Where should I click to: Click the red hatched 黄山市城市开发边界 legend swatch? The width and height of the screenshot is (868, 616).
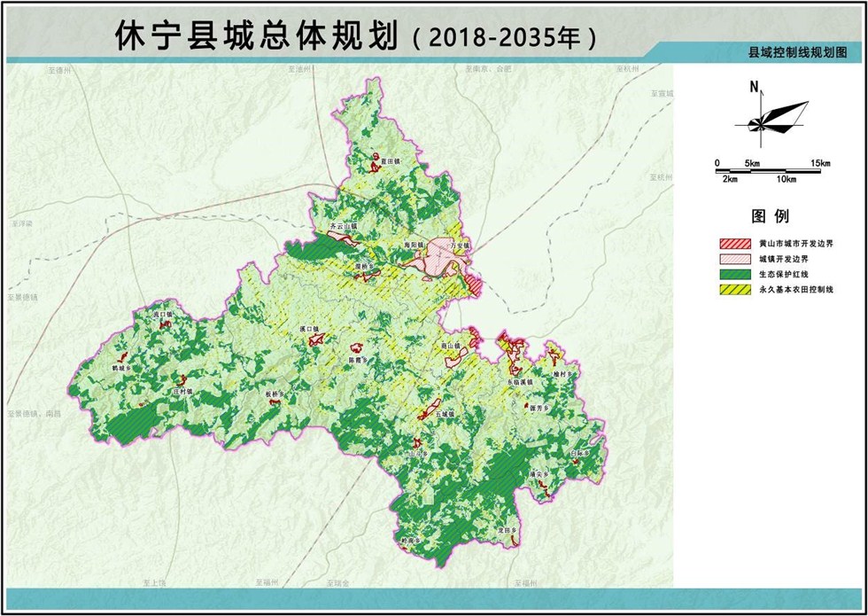(734, 244)
